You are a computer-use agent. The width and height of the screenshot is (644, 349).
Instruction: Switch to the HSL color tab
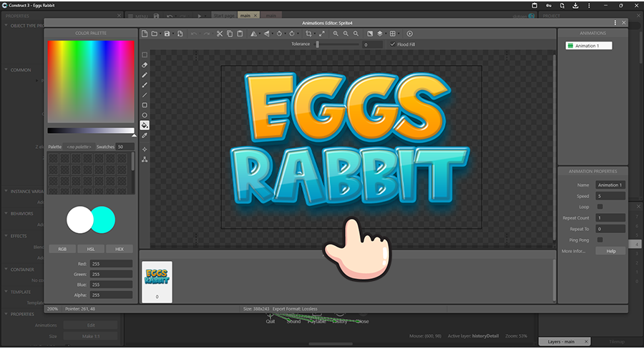coord(91,249)
